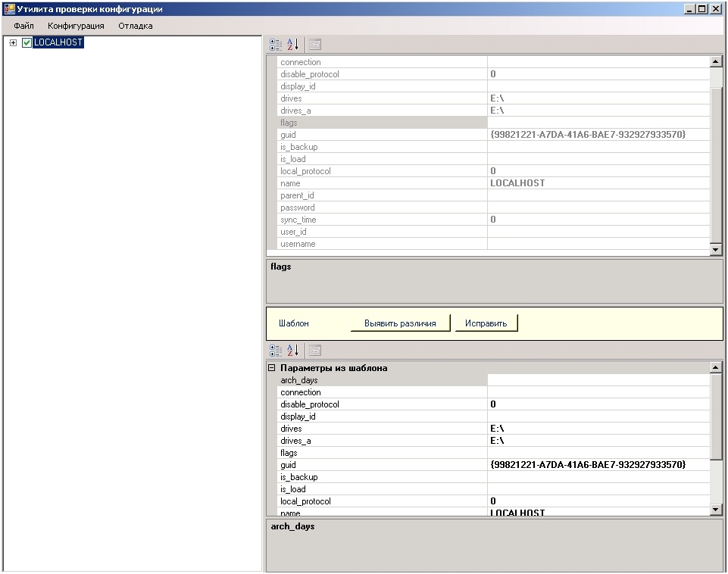Select 'is_backup' row in upper grid
This screenshot has height=574, width=728.
493,147
